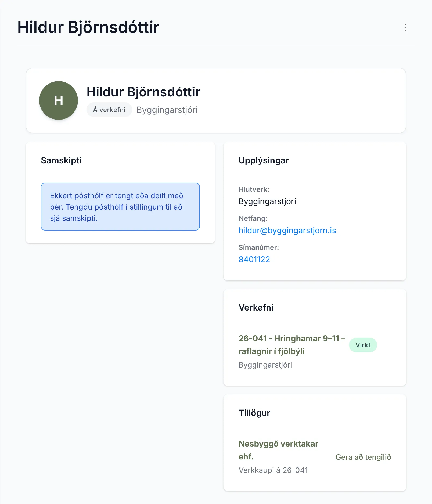Image resolution: width=432 pixels, height=504 pixels.
Task: Click 'Byggingarstjóri' value under Hlutverk
Action: [267, 201]
